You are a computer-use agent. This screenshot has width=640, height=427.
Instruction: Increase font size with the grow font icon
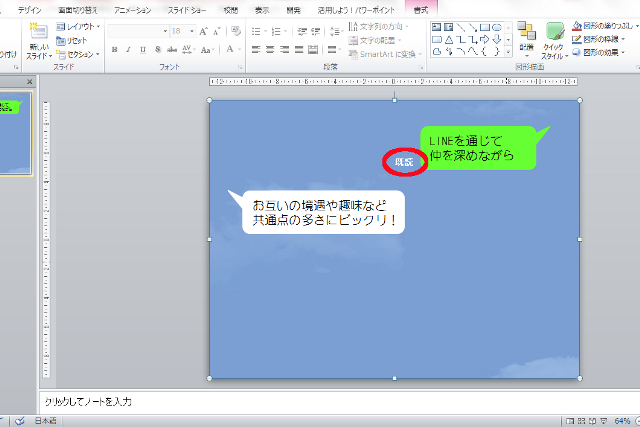[203, 31]
